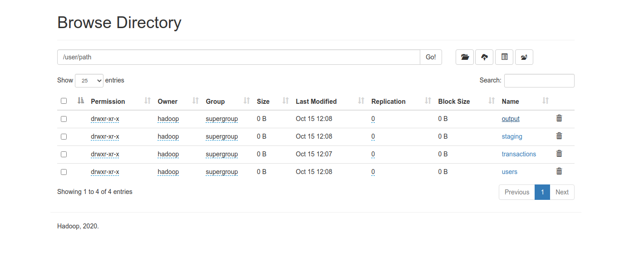Go to page 1 in pagination
644x276 pixels.
542,192
